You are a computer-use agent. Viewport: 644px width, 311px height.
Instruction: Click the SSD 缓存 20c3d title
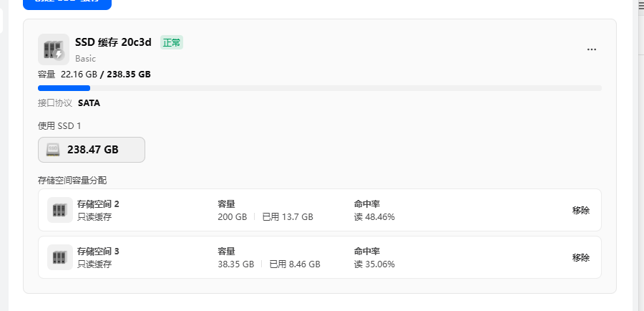[x=113, y=42]
